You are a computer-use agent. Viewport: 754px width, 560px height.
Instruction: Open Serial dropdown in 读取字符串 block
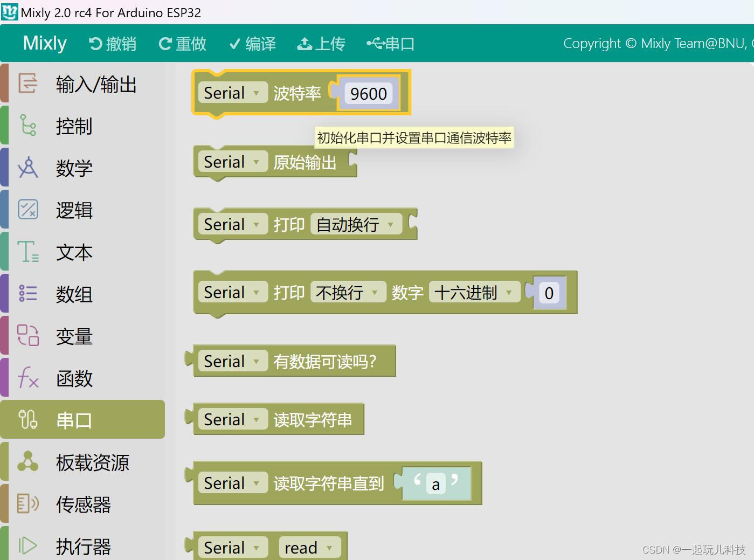click(233, 419)
